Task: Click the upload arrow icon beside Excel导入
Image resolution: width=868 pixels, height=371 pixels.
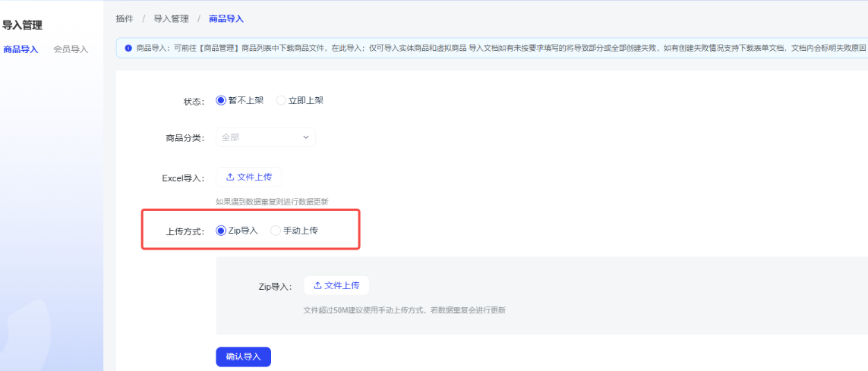Action: [229, 177]
